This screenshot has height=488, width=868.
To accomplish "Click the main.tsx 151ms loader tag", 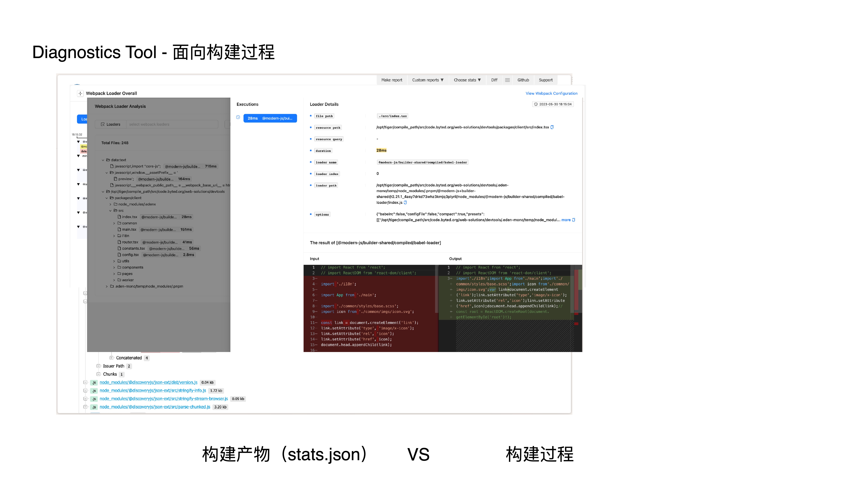I will [x=166, y=230].
